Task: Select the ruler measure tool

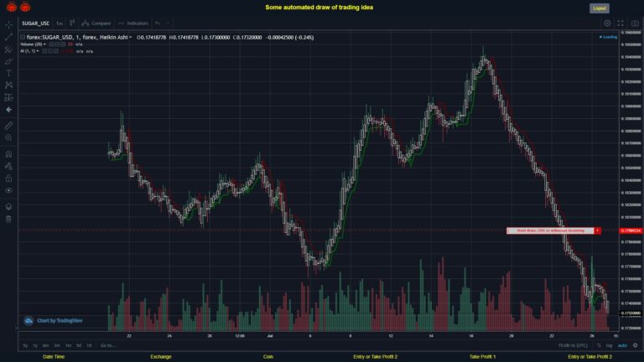Action: pyautogui.click(x=8, y=126)
